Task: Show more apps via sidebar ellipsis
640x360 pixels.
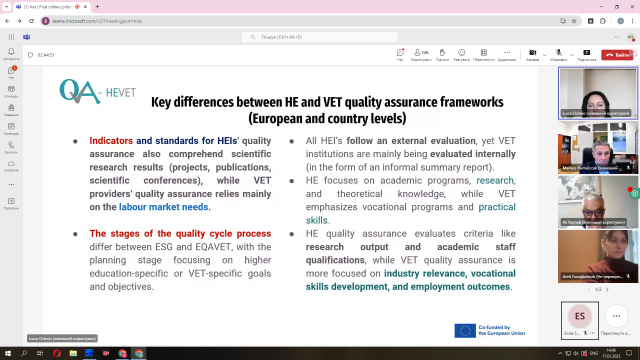Action: [11, 184]
